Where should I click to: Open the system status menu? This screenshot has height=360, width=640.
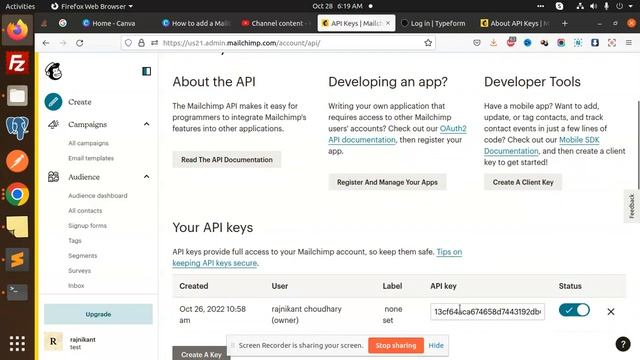[x=605, y=6]
